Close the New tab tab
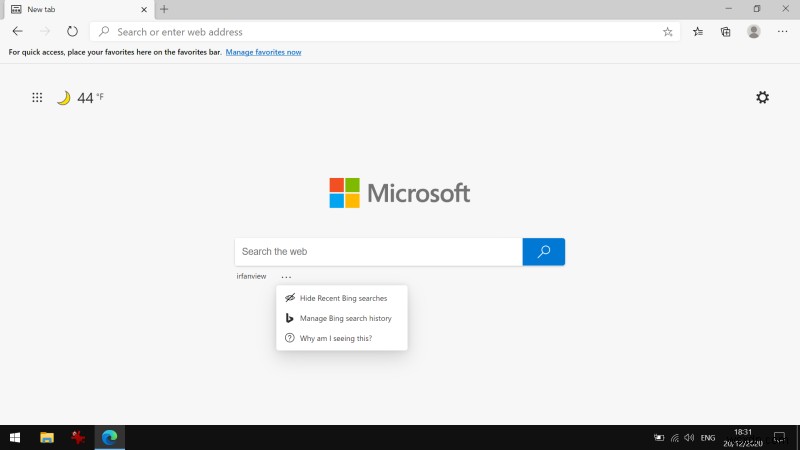Viewport: 800px width, 450px height. pyautogui.click(x=144, y=9)
